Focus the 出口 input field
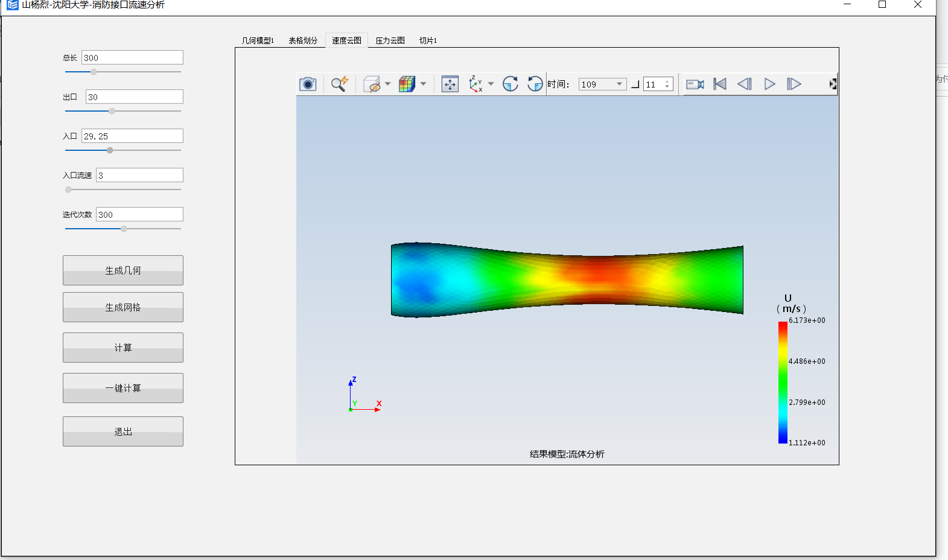 point(135,97)
